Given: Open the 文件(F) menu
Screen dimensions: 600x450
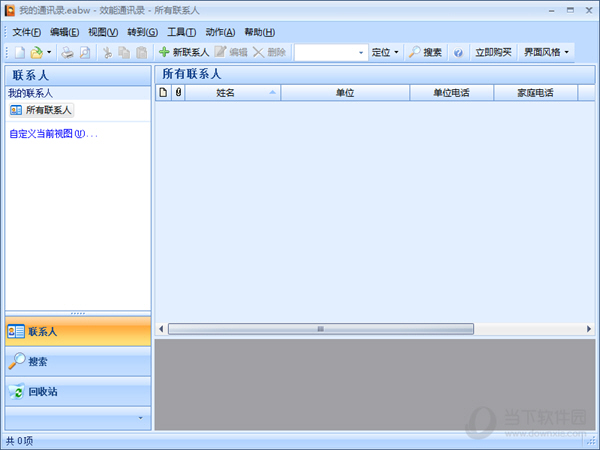Looking at the screenshot, I should (x=26, y=32).
